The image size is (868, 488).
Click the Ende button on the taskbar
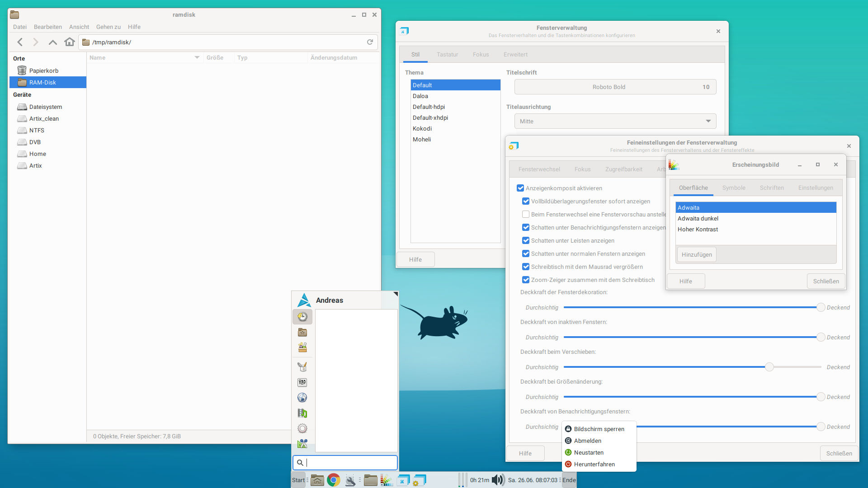pos(569,480)
